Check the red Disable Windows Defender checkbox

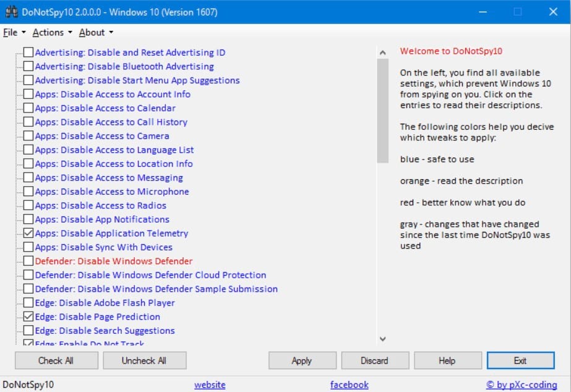point(28,260)
